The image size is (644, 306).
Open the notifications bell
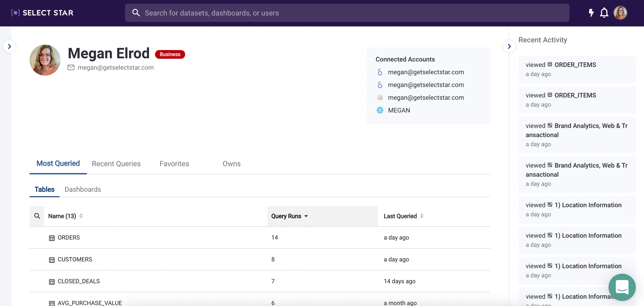click(604, 13)
